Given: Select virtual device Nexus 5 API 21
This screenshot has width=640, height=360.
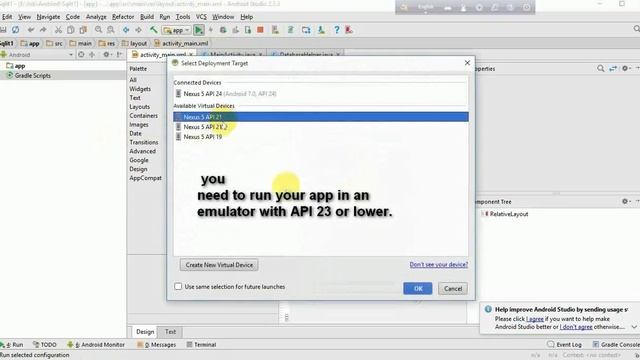Looking at the screenshot, I should click(x=321, y=117).
